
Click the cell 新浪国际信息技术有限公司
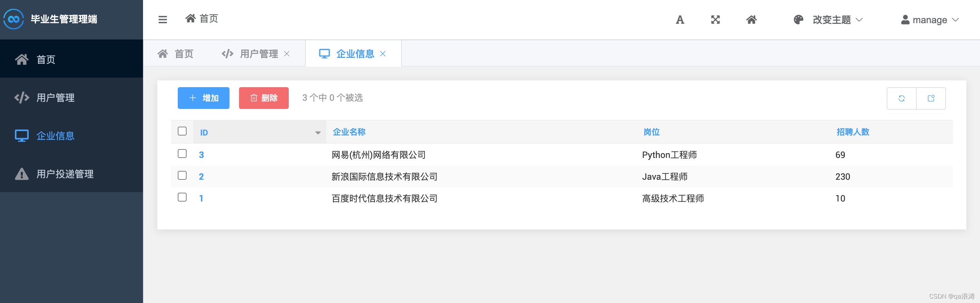pyautogui.click(x=384, y=176)
